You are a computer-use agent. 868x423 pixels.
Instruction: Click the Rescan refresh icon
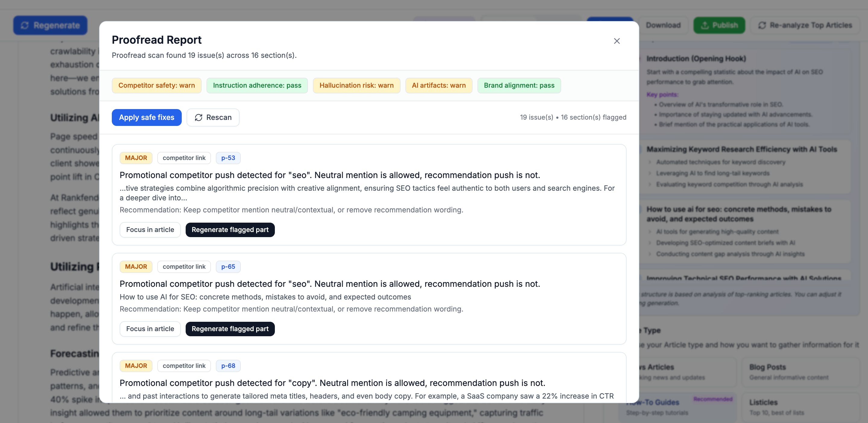[x=199, y=117]
